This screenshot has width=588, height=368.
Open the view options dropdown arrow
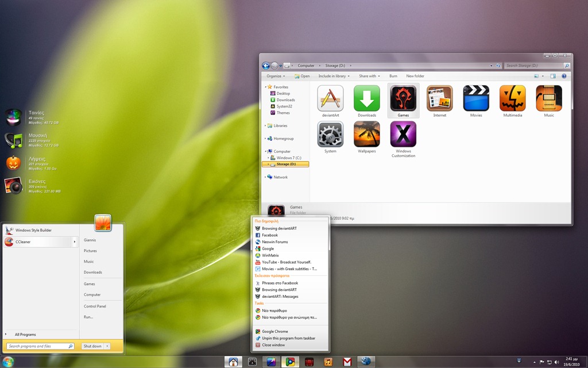[x=543, y=76]
